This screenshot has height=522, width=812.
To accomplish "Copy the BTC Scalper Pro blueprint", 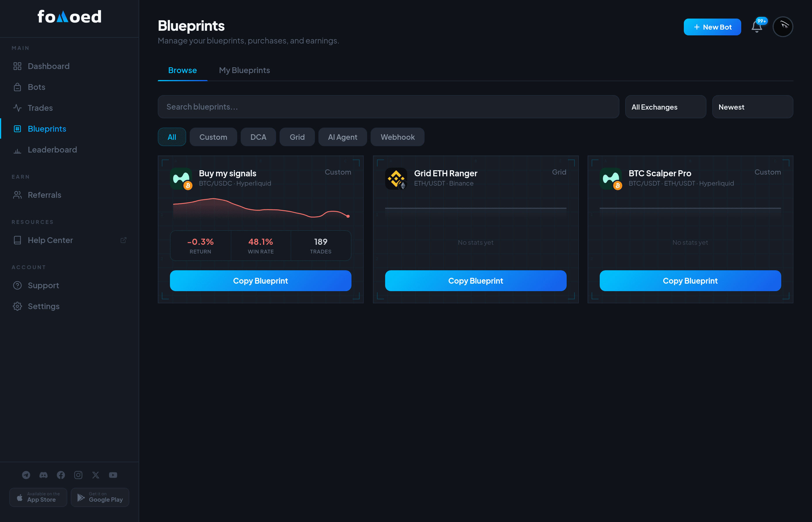I will 690,281.
